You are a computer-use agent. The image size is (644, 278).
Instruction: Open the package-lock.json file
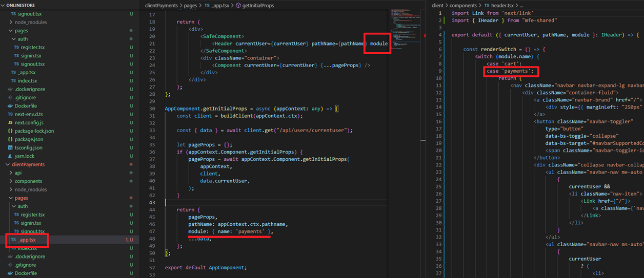(x=34, y=131)
